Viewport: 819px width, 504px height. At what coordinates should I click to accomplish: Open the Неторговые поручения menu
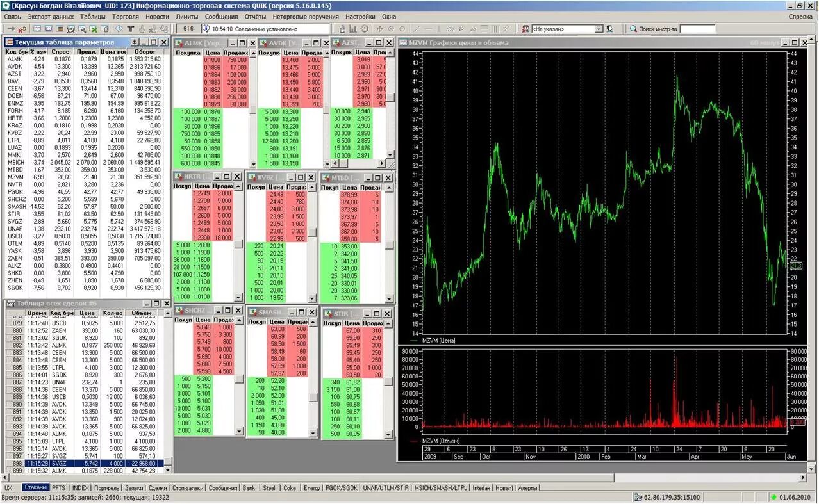[x=306, y=17]
